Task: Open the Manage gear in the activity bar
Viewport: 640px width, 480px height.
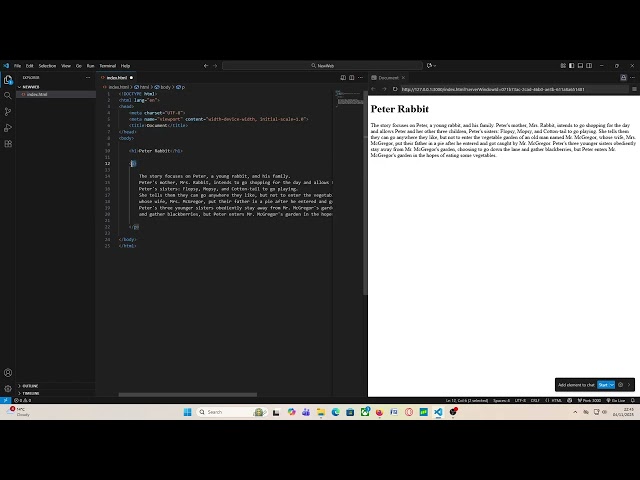Action: pyautogui.click(x=8, y=388)
